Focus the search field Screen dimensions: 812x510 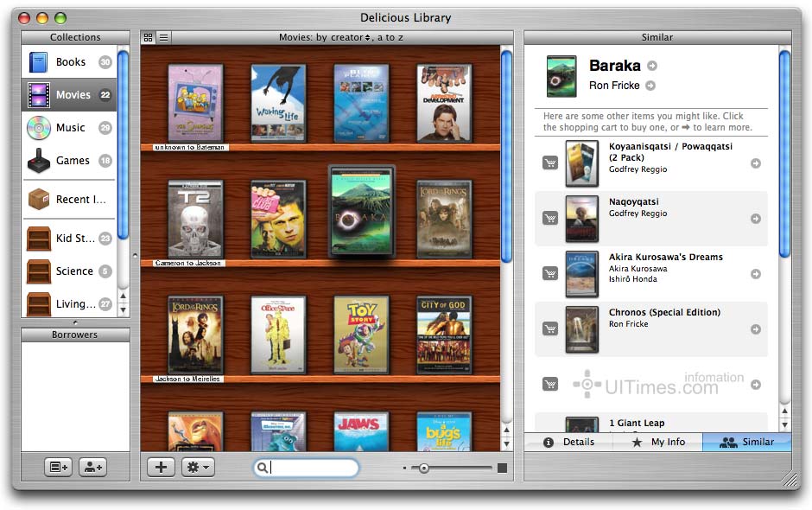point(306,468)
